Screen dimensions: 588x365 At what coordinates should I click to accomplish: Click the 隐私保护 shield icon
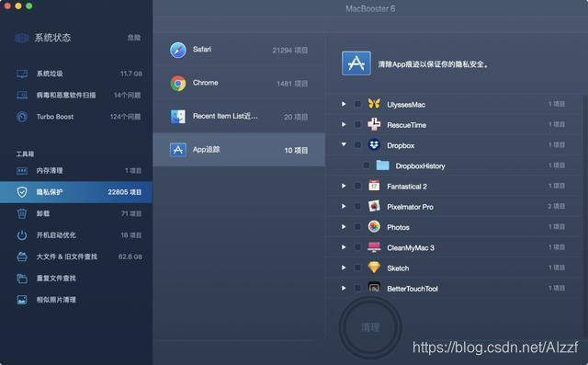click(22, 192)
